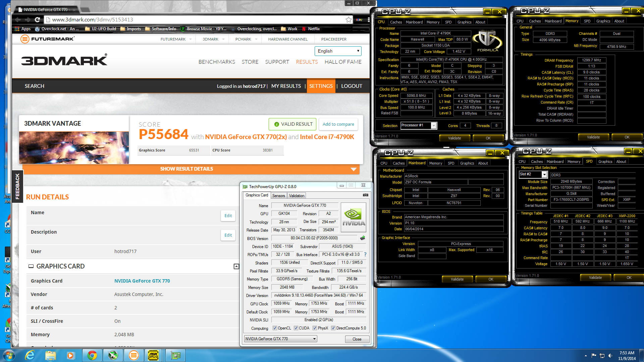Screen dimensions: 644x362
Task: Open the Apps shortcut in bookmarks bar
Action: click(x=22, y=29)
